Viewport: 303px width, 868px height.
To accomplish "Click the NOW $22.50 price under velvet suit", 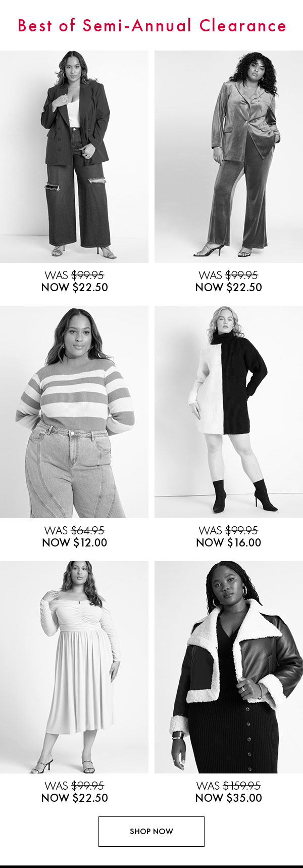I will coord(229,288).
